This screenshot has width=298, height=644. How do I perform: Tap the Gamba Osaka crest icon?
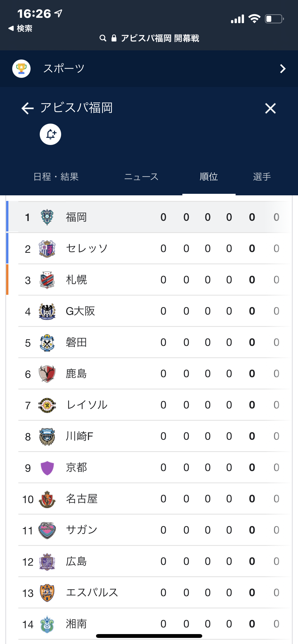[x=47, y=311]
